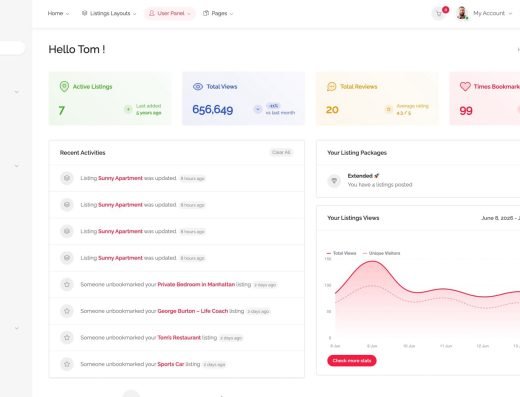Click star icon in George Burton – Life Coach row
Image resolution: width=520 pixels, height=397 pixels.
(x=67, y=311)
